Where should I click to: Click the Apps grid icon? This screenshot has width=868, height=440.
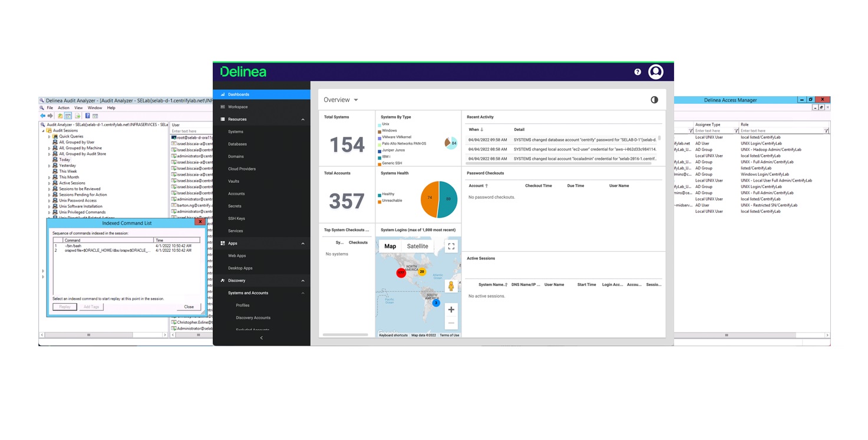[222, 243]
